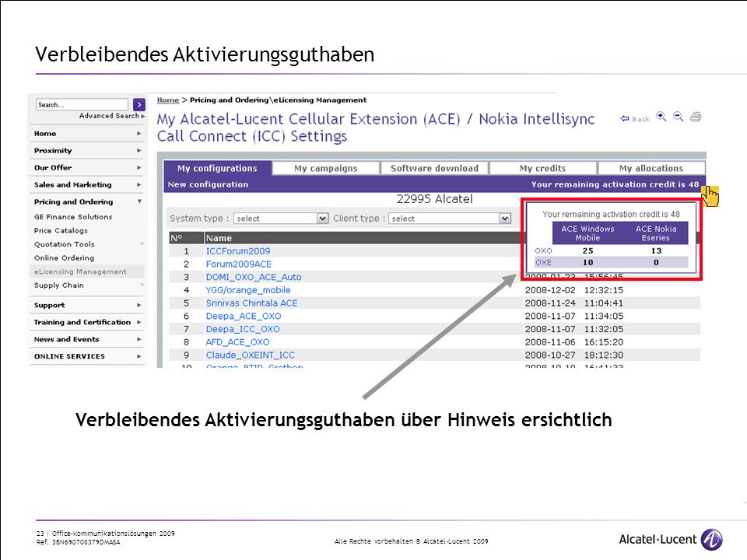The width and height of the screenshot is (747, 560).
Task: Open the Deepa_ICC_OXO configuration
Action: pos(243,329)
